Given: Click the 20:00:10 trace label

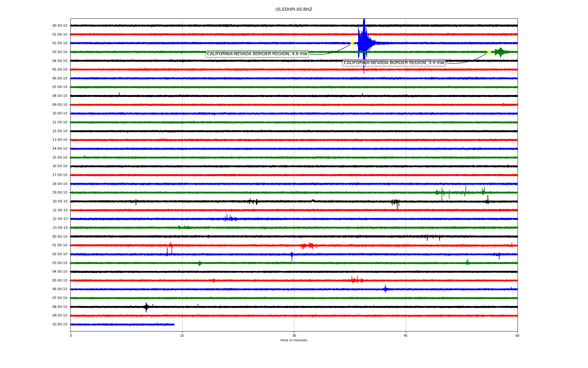Looking at the screenshot, I should (60, 201).
